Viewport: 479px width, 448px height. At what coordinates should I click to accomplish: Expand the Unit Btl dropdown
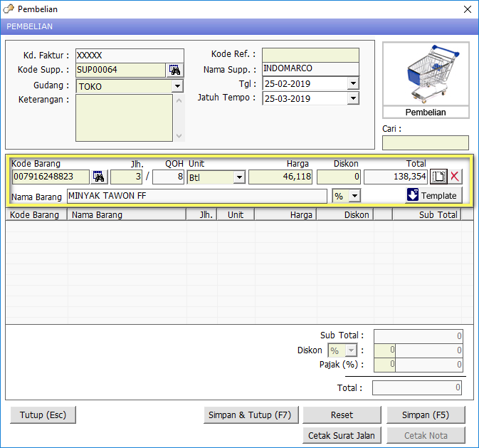point(239,177)
